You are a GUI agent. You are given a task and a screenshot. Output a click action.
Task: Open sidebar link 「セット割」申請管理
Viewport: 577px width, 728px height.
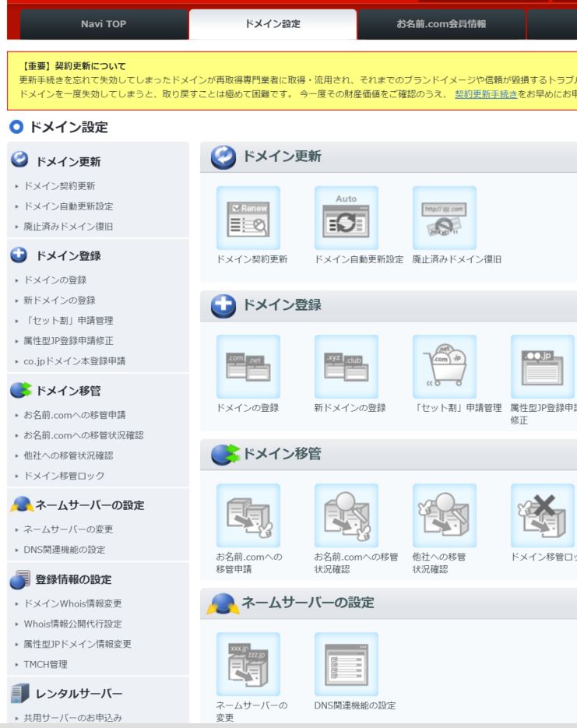(x=69, y=320)
